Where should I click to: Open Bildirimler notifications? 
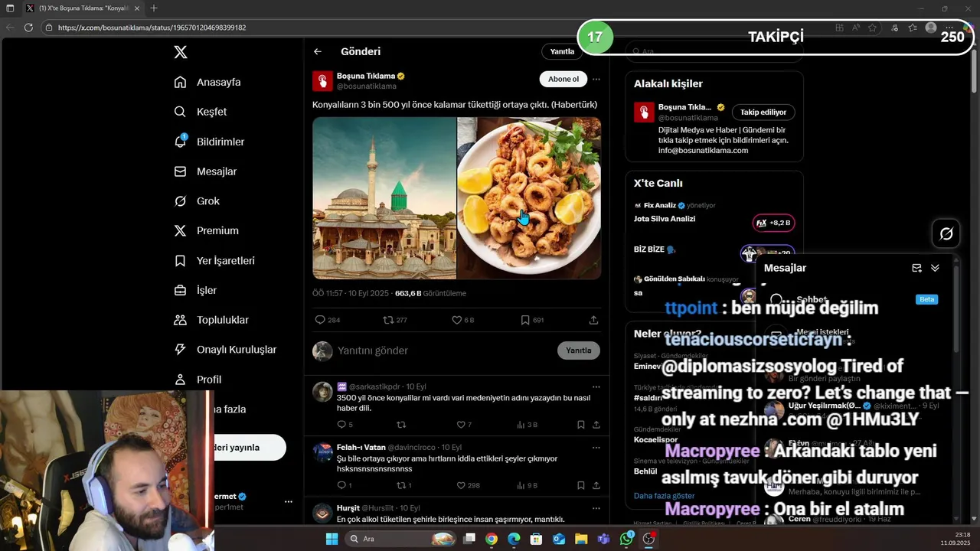click(x=209, y=142)
